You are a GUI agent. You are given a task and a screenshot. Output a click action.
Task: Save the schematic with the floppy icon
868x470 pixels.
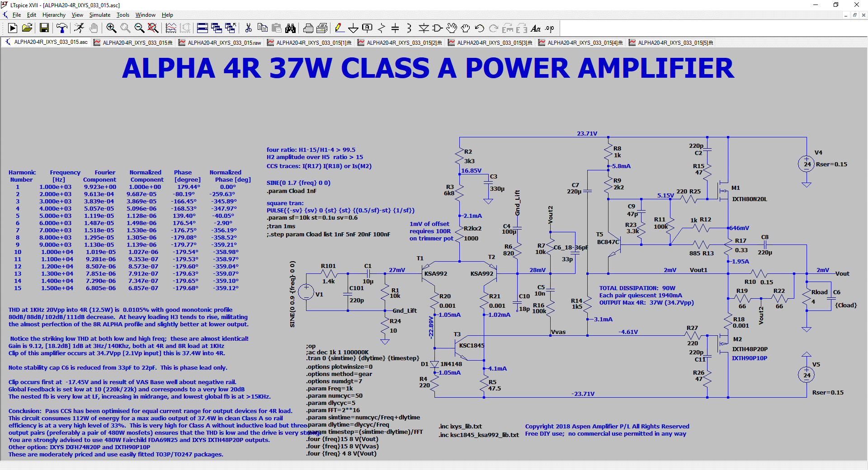(x=44, y=28)
